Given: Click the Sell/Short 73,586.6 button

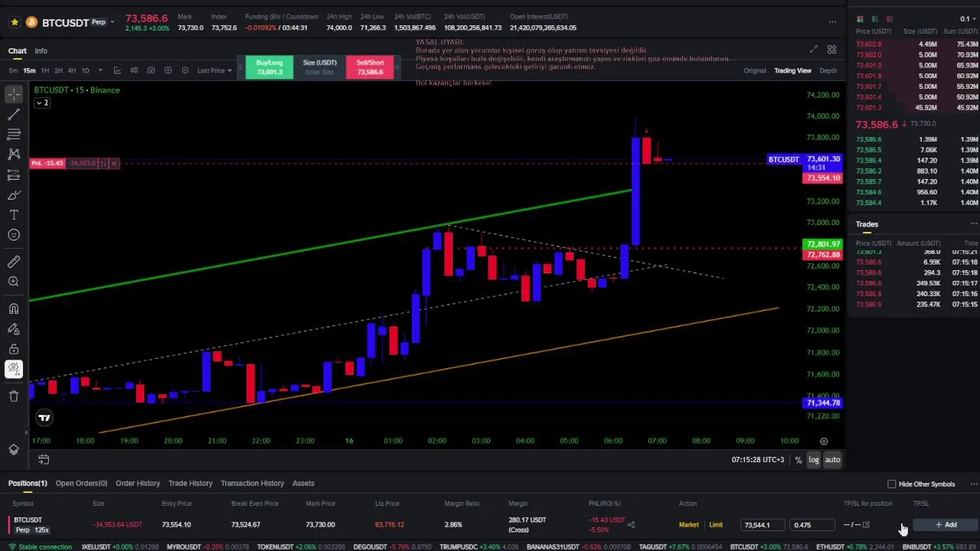Looking at the screenshot, I should pyautogui.click(x=370, y=67).
